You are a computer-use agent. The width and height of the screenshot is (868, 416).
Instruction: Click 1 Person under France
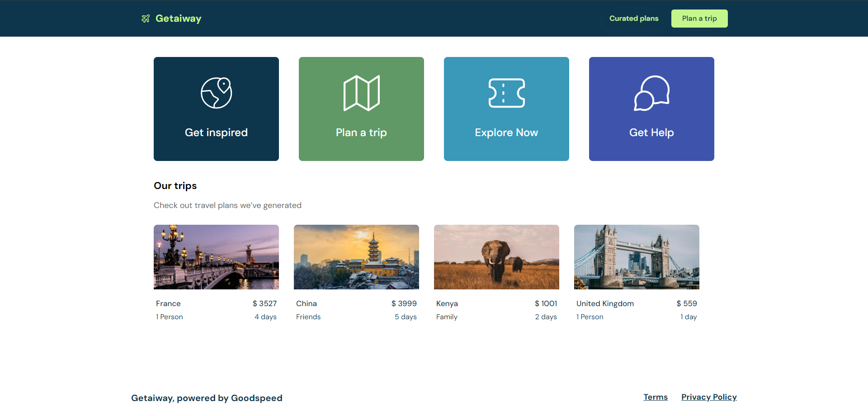click(170, 317)
